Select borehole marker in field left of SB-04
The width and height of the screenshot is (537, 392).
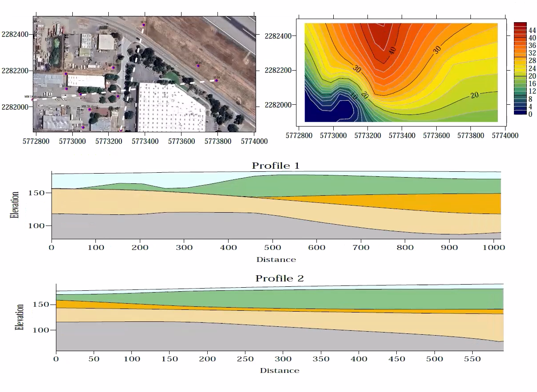(198, 66)
